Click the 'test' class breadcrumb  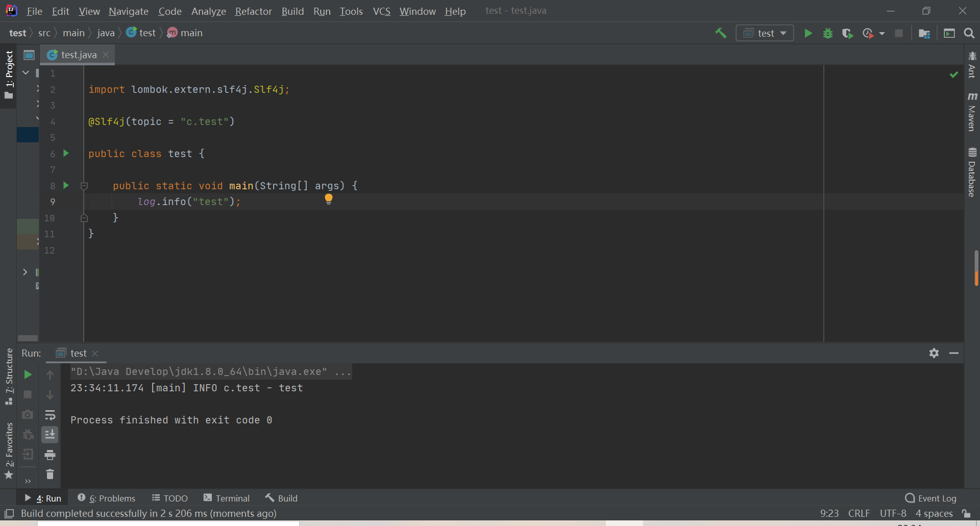(141, 33)
